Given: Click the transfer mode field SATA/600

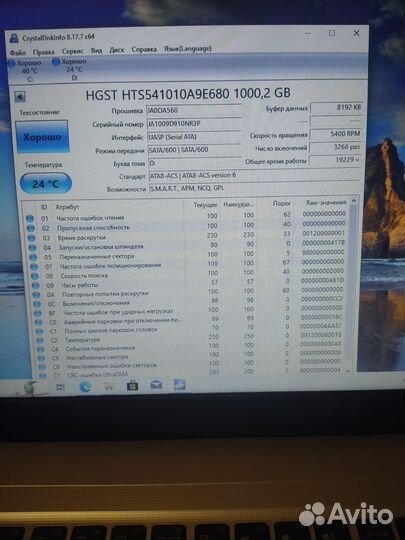Looking at the screenshot, I should [195, 150].
